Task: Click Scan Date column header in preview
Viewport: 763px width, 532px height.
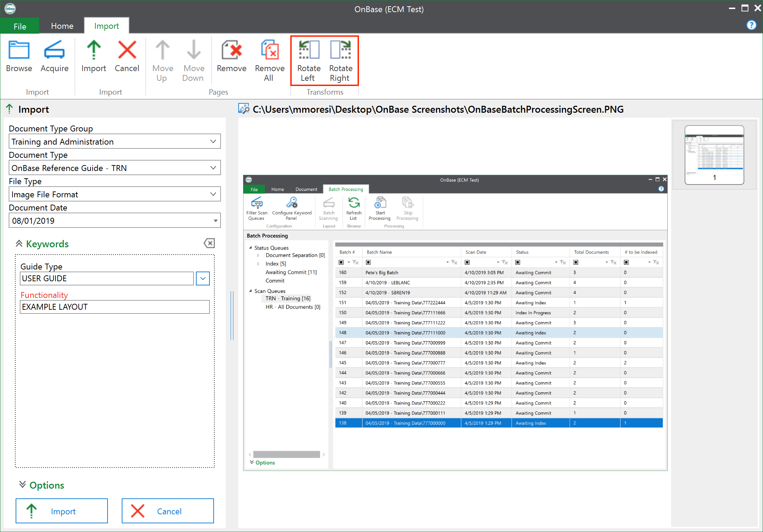Action: 486,252
